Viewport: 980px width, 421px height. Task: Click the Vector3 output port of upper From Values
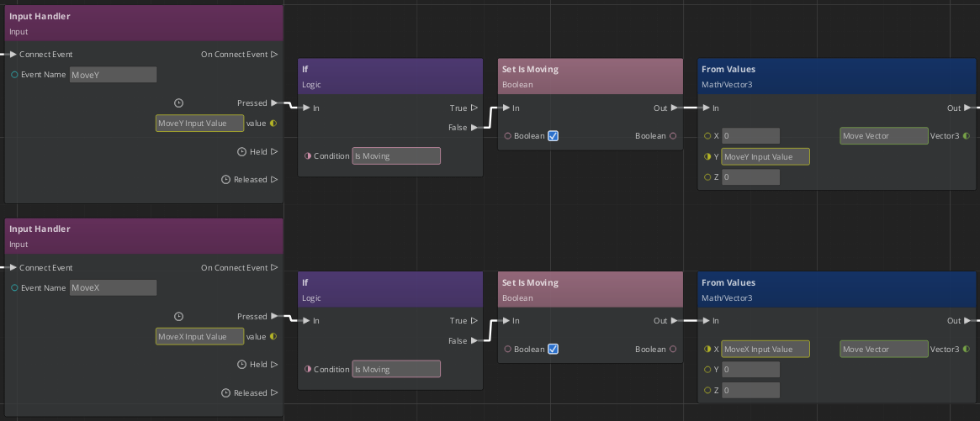[x=966, y=135]
